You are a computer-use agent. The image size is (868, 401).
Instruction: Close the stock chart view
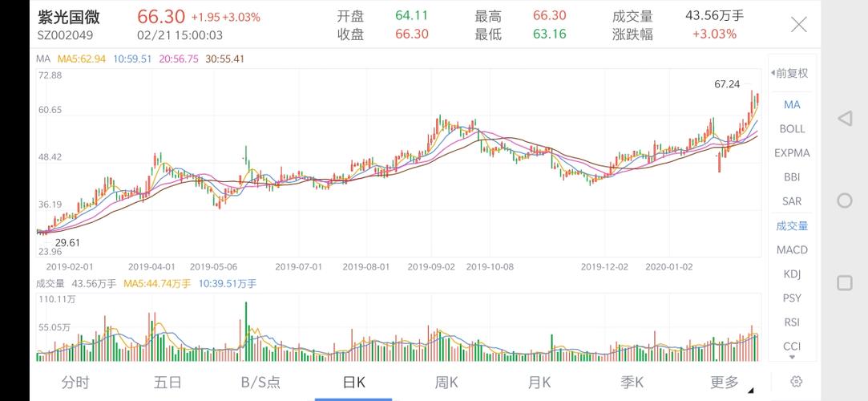click(x=799, y=24)
